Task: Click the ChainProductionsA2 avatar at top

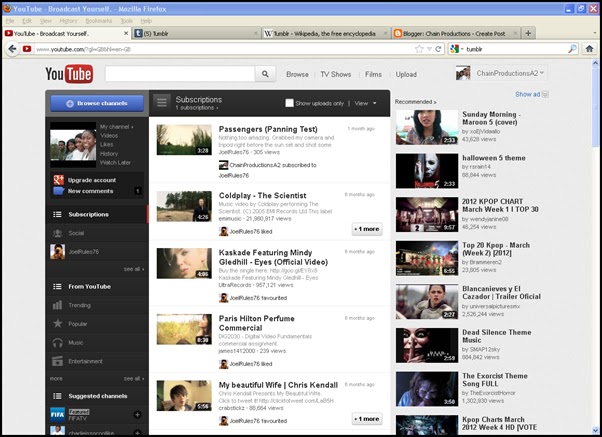Action: click(x=463, y=73)
